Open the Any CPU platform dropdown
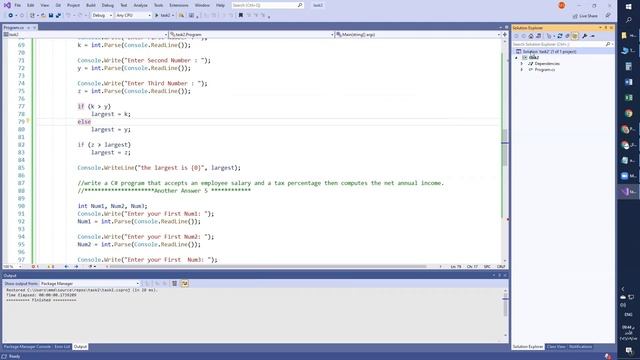The height and width of the screenshot is (360, 640). coord(133,16)
